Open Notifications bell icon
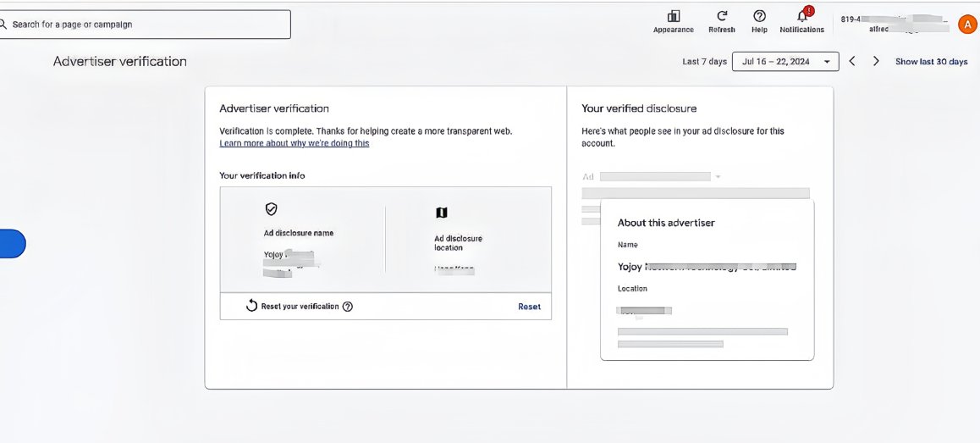980x443 pixels. [804, 15]
